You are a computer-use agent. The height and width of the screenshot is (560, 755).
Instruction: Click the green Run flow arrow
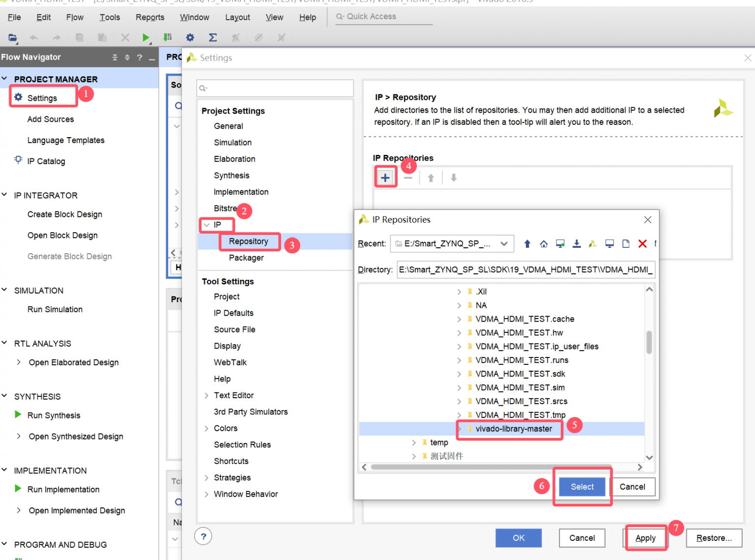(145, 37)
